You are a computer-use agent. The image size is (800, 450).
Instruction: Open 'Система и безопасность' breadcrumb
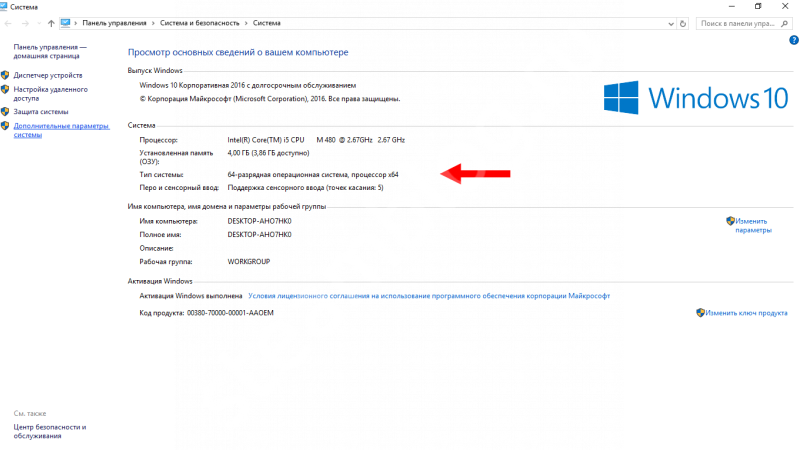199,23
